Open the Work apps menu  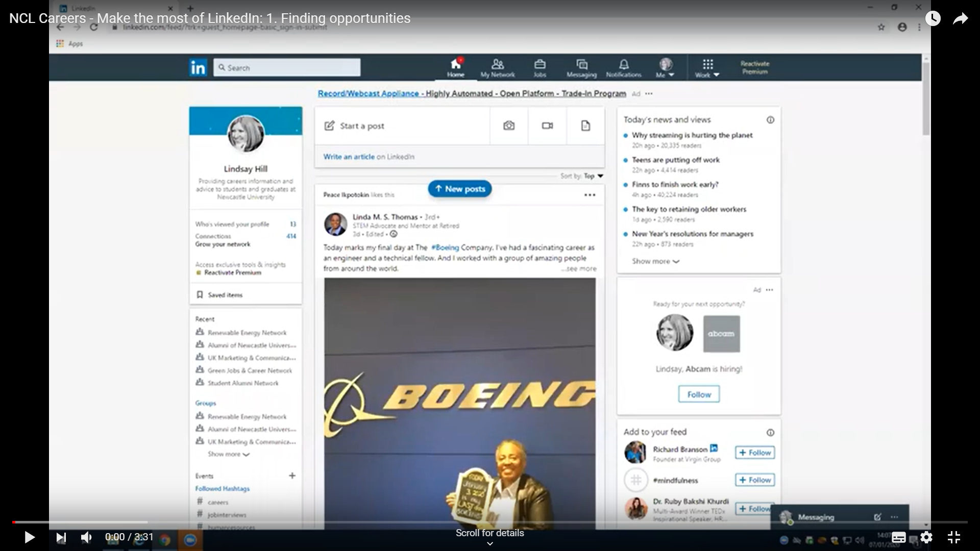coord(707,68)
